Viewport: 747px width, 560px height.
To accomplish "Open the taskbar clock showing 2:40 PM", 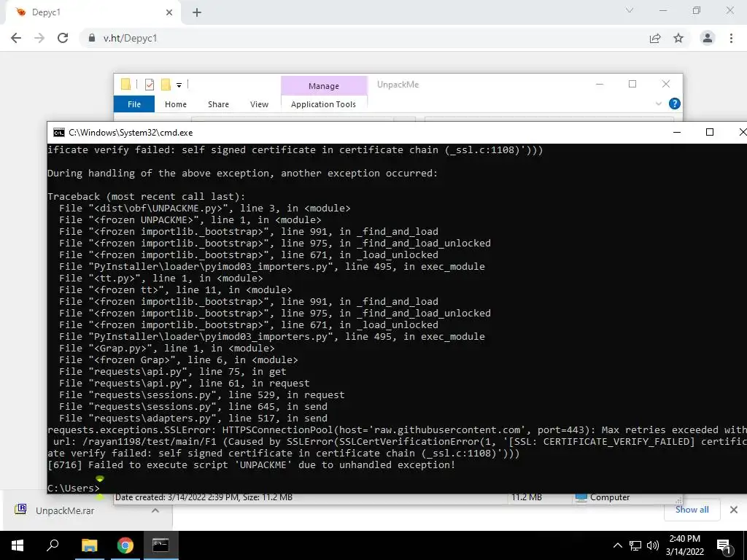I will point(684,545).
